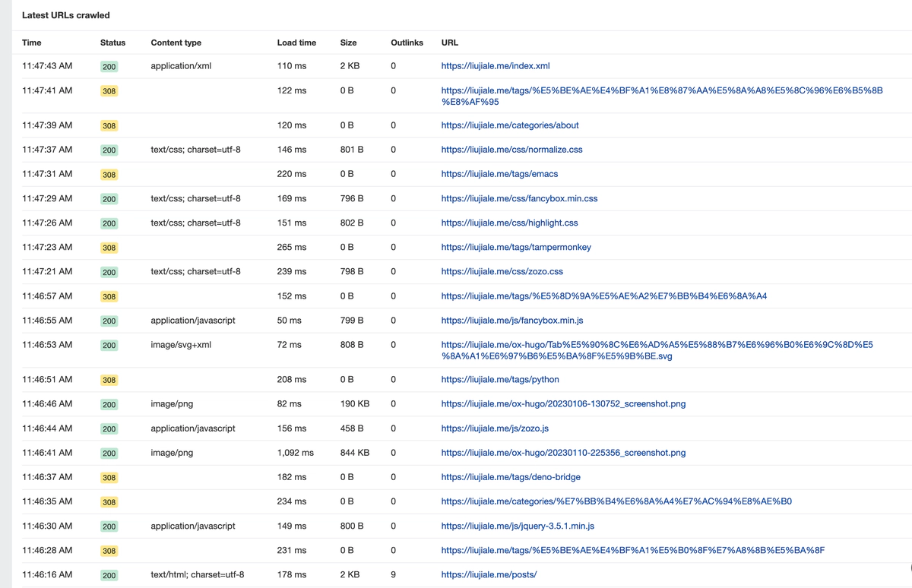Open the 20230110-225356_screenshot.png URL

[x=563, y=453]
